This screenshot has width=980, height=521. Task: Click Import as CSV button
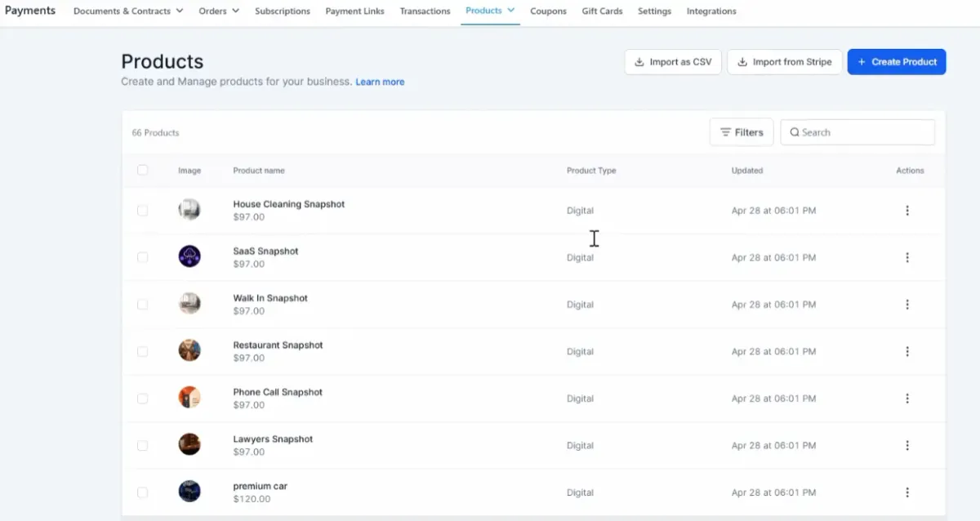673,62
